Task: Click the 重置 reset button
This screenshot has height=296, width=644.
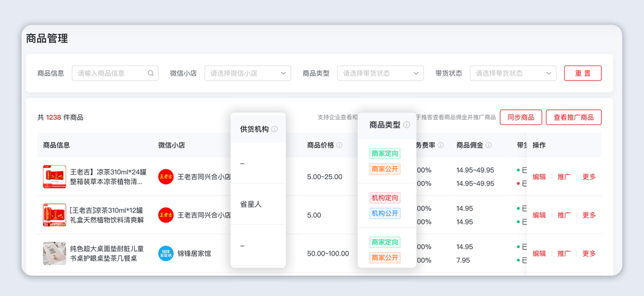Action: [583, 73]
